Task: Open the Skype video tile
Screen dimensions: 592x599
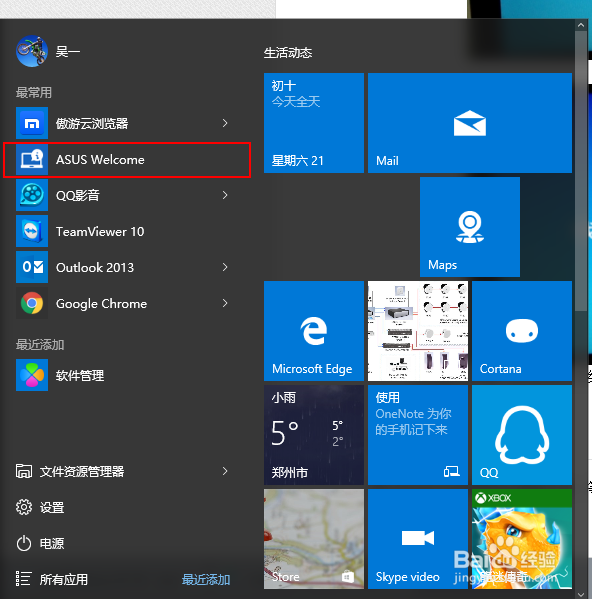Action: pyautogui.click(x=418, y=539)
